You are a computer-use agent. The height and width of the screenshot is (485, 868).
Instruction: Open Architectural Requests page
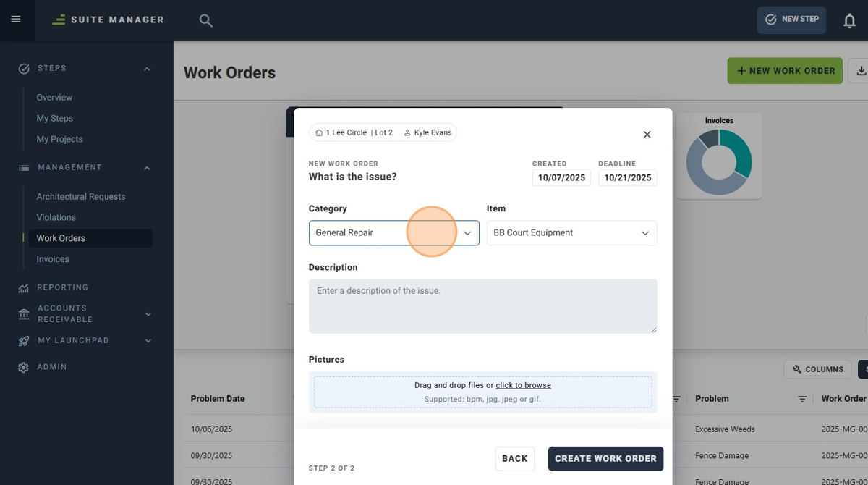[x=81, y=197]
